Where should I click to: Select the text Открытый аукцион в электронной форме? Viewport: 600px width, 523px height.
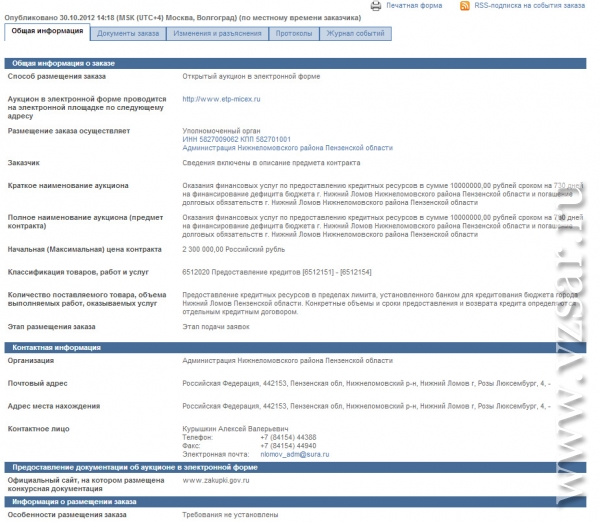251,77
